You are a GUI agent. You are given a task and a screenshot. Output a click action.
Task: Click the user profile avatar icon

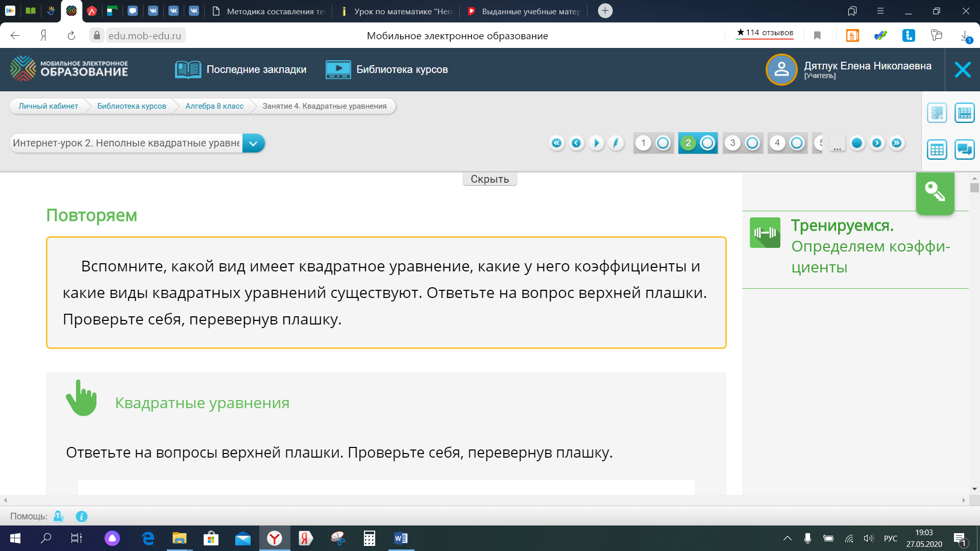(781, 69)
